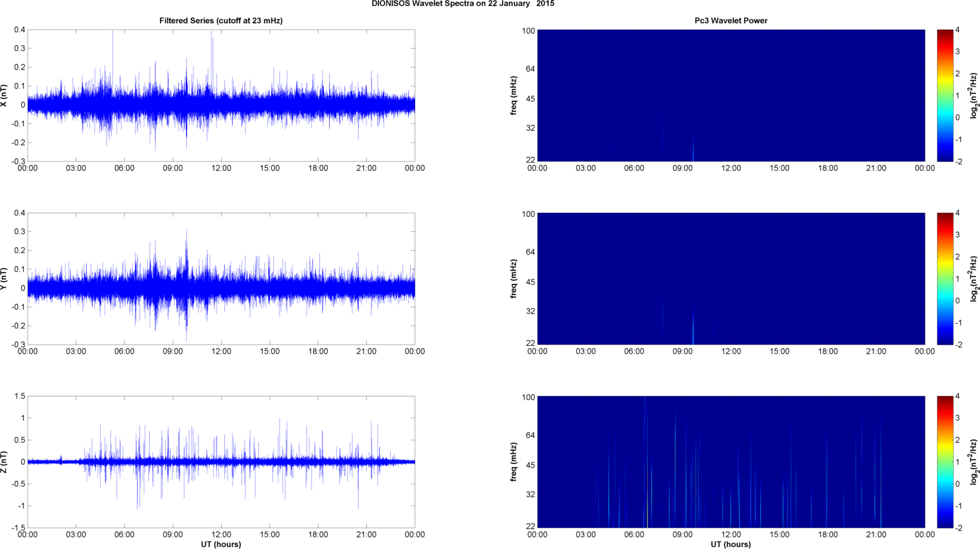Click the '4' tick on X wavelet colorbar
This screenshot has width=980, height=549.
958,30
